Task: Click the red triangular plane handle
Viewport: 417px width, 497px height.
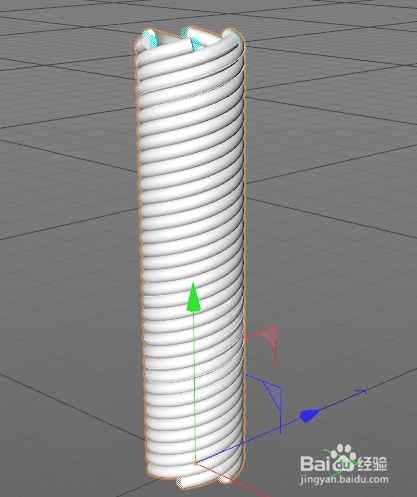Action: click(269, 337)
